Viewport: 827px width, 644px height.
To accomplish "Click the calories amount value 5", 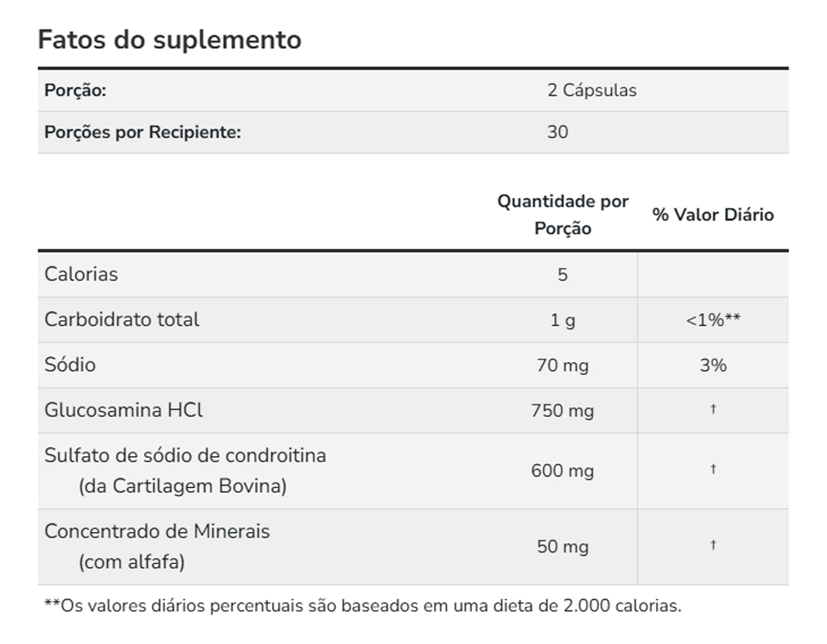I will [x=562, y=275].
